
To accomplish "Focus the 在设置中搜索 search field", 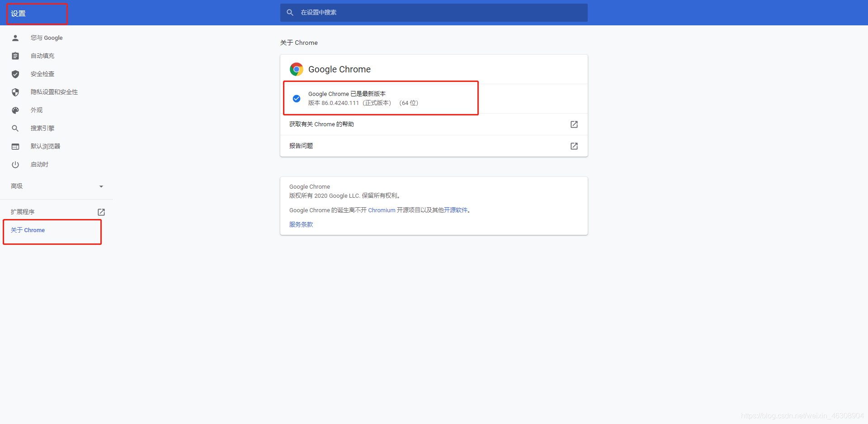I will pos(434,13).
